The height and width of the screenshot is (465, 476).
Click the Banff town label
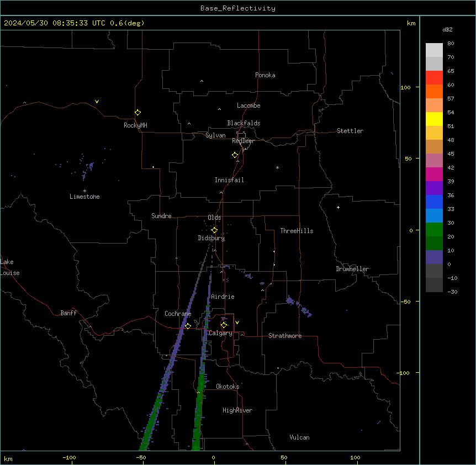click(x=68, y=313)
